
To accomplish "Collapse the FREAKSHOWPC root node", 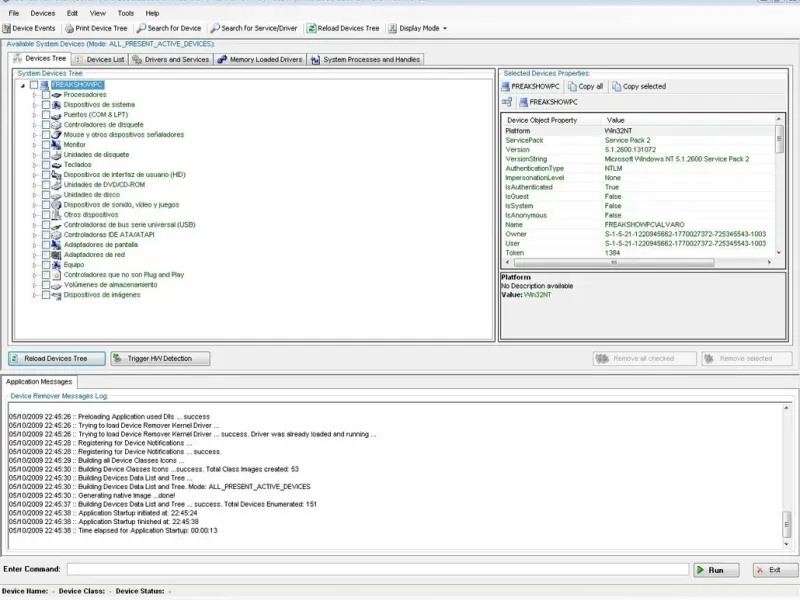I will coord(22,85).
